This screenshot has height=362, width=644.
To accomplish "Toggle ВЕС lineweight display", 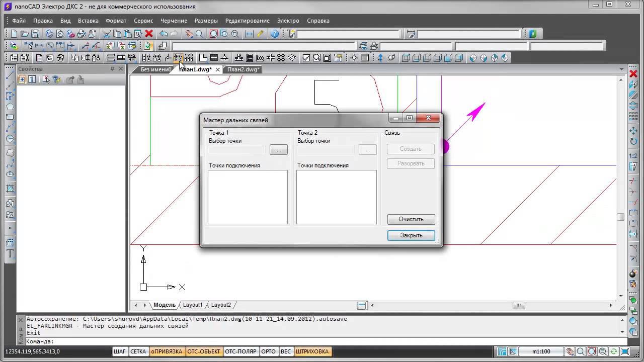I will (x=286, y=351).
